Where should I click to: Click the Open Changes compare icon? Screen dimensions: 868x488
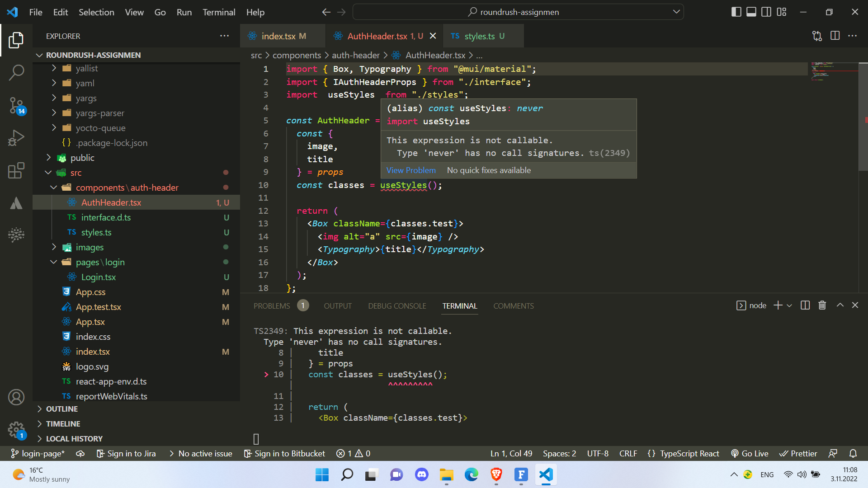point(817,36)
